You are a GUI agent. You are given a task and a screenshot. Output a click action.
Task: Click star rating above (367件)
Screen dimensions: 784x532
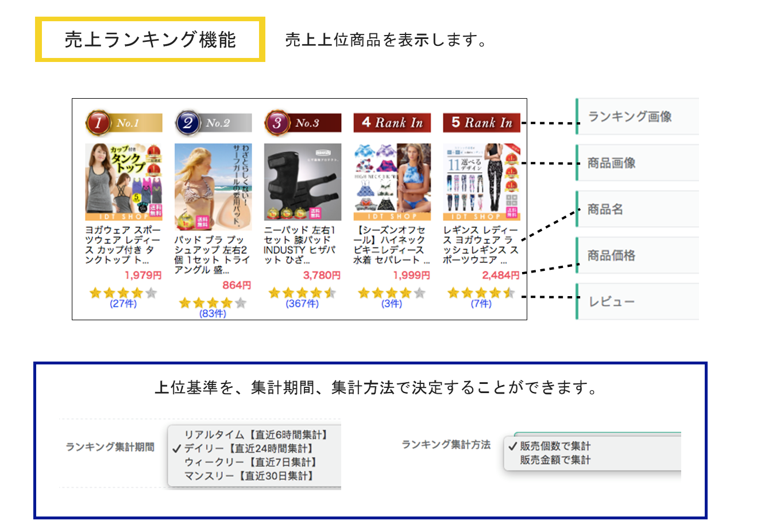pos(303,293)
